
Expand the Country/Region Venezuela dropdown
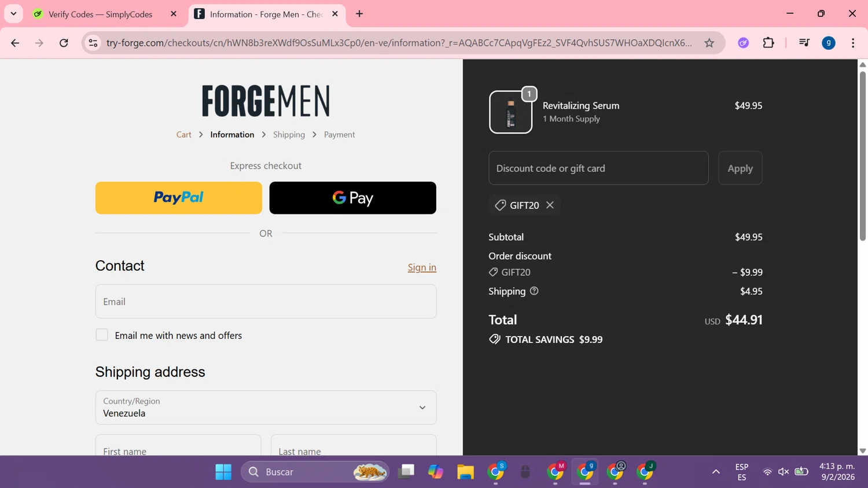tap(266, 407)
